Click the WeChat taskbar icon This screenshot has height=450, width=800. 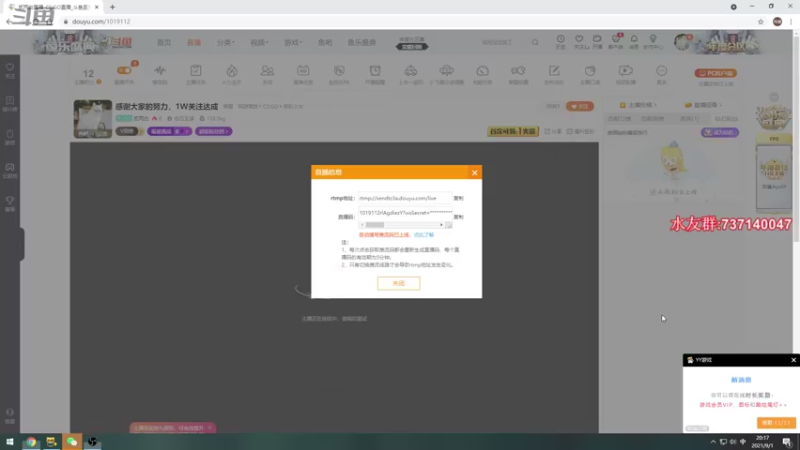tap(72, 442)
